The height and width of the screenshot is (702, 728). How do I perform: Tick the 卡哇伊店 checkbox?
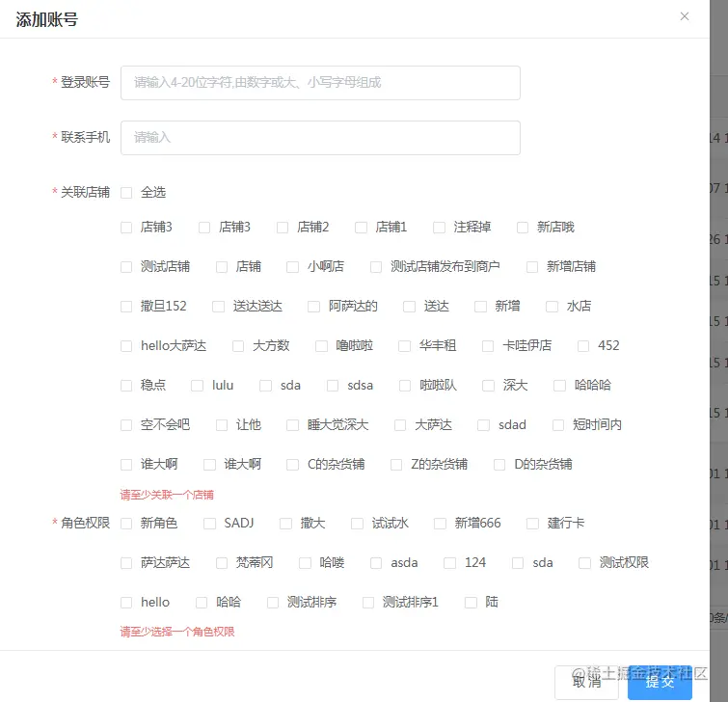coord(488,346)
